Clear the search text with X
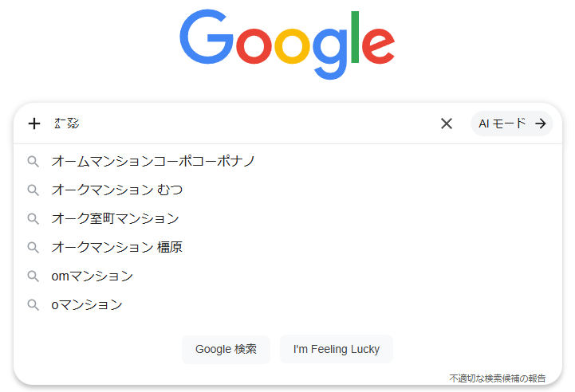 (447, 123)
